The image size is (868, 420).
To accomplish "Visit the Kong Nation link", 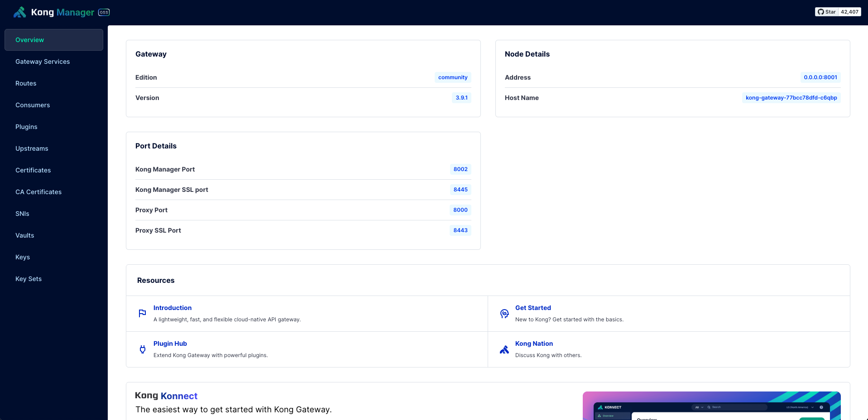I will click(534, 344).
